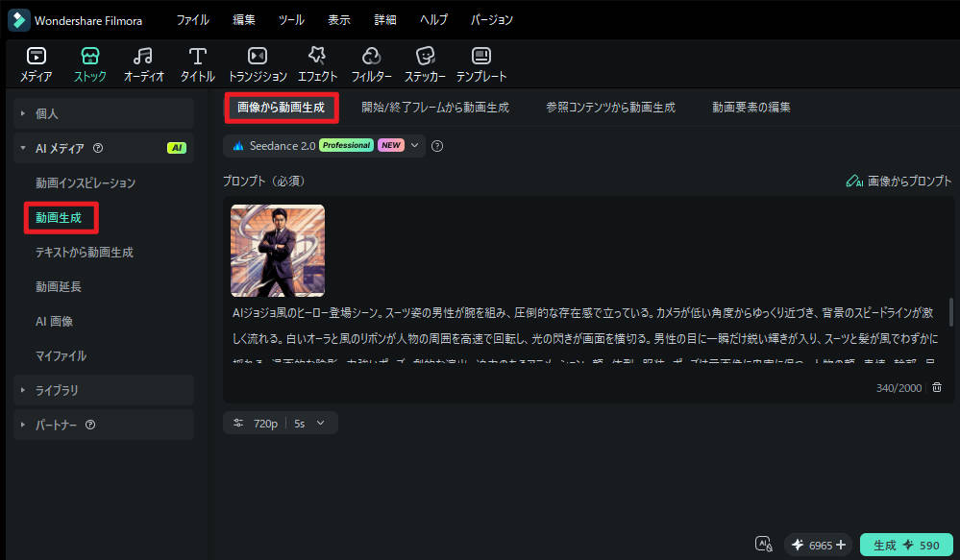The height and width of the screenshot is (560, 960).
Task: Open the ヘルプ menu
Action: tap(433, 19)
